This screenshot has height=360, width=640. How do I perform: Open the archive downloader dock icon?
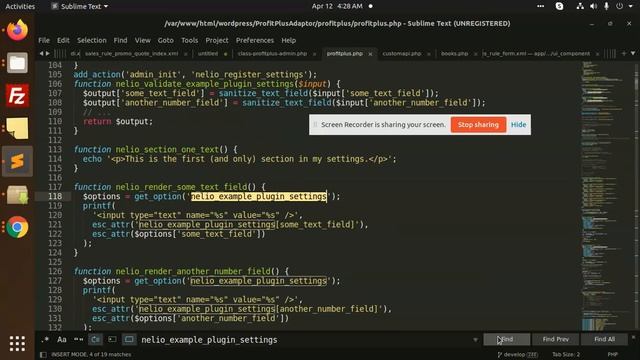tap(17, 195)
